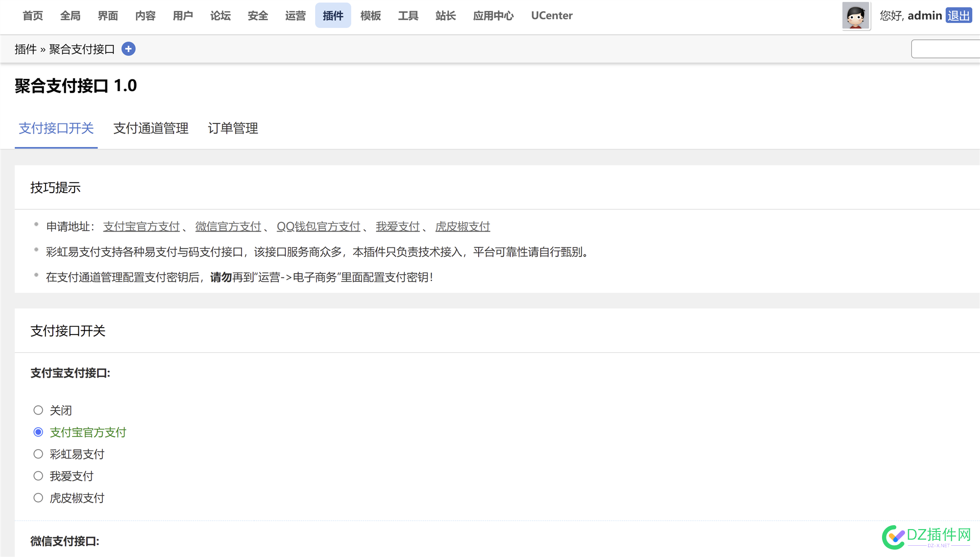Open the 内容 menu
This screenshot has width=980, height=557.
click(146, 16)
